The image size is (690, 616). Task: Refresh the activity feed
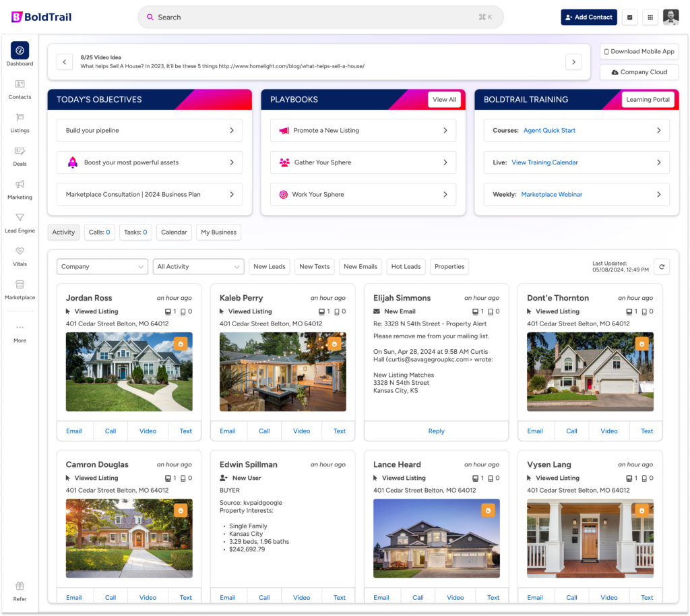[x=662, y=267]
